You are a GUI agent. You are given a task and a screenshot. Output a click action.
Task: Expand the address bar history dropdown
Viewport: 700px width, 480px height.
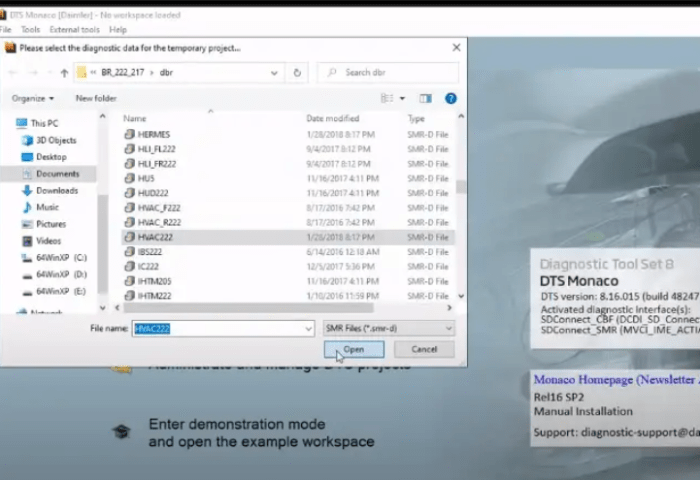click(274, 73)
